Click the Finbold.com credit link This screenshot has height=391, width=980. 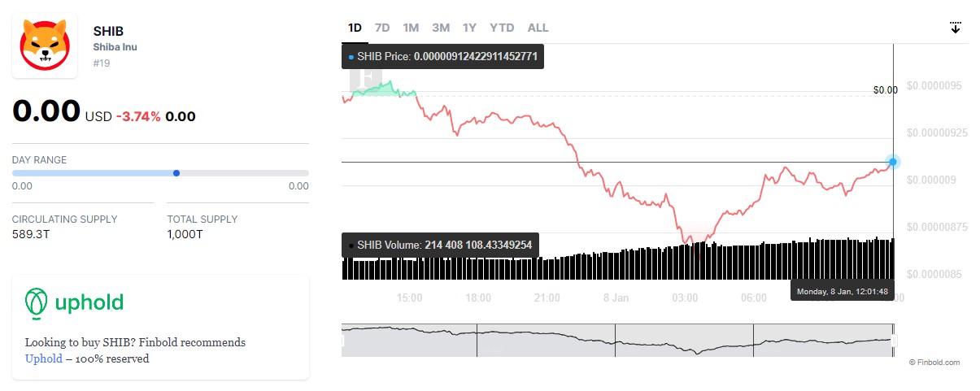click(934, 363)
